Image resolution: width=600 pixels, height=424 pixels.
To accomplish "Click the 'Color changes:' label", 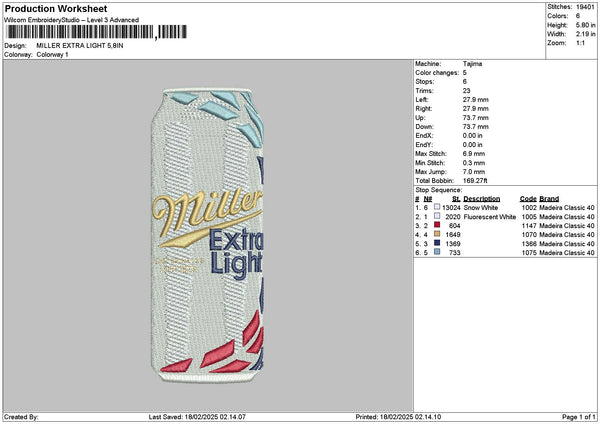I will click(x=437, y=73).
